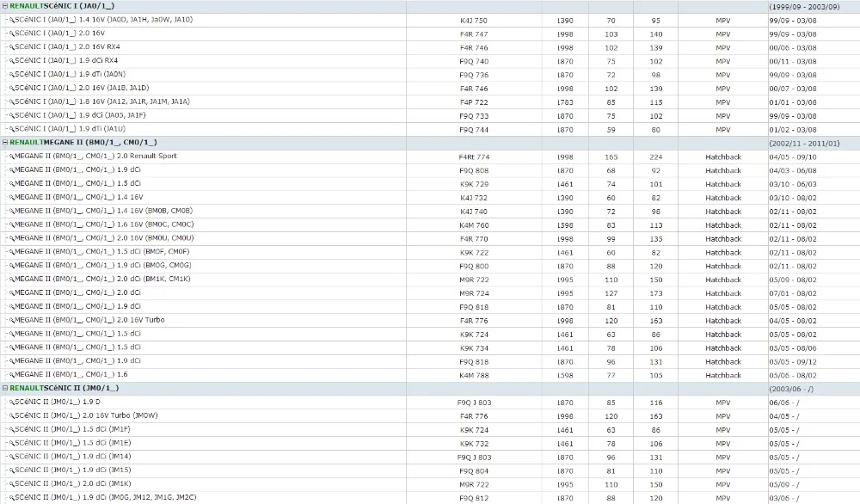
Task: Click engine code K9K 734
Action: click(x=474, y=348)
